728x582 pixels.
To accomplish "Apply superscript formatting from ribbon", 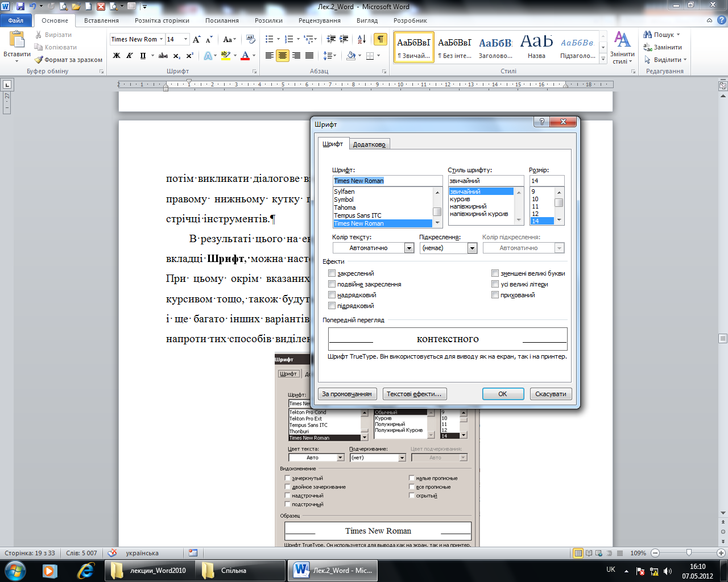I will 190,56.
